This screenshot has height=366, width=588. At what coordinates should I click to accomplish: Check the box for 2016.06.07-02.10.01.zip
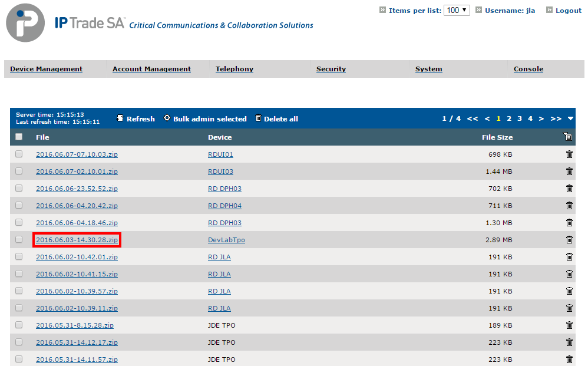19,171
